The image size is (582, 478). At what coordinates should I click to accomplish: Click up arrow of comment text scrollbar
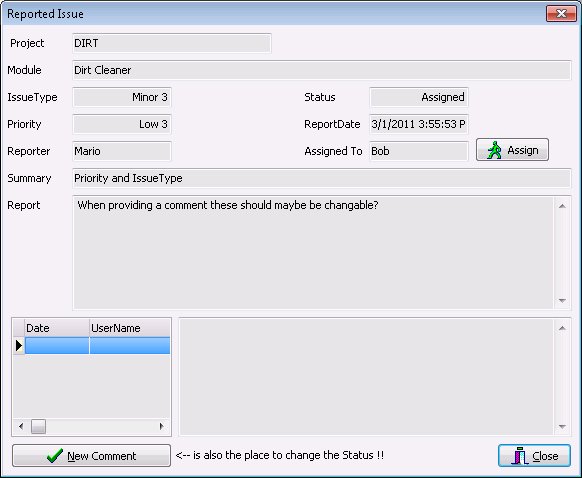pyautogui.click(x=562, y=328)
